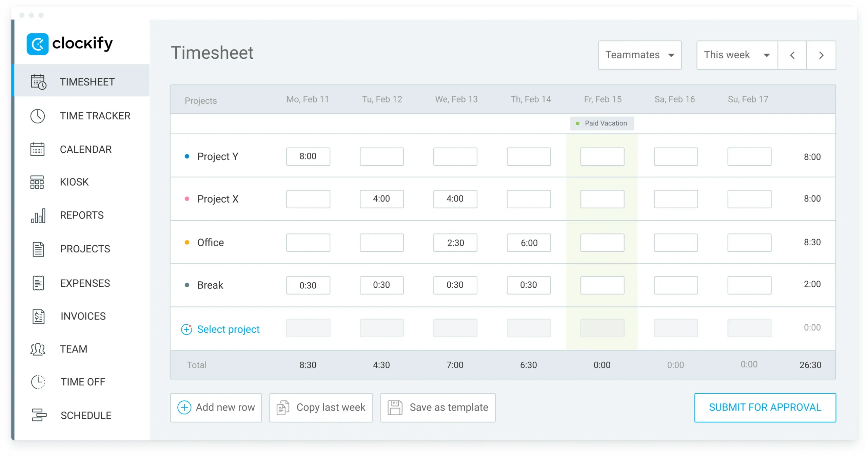The image size is (868, 456).
Task: Open the Time Off section
Action: 38,382
